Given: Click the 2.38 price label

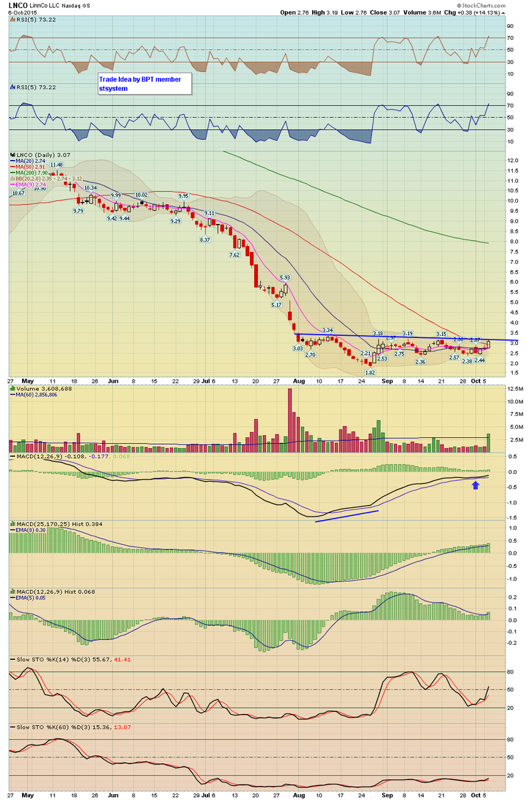Looking at the screenshot, I should (467, 361).
